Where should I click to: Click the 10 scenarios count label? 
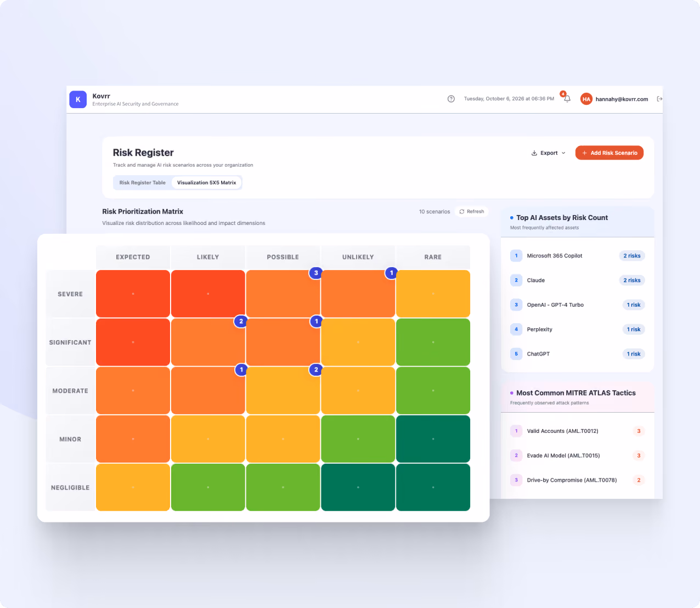click(434, 212)
